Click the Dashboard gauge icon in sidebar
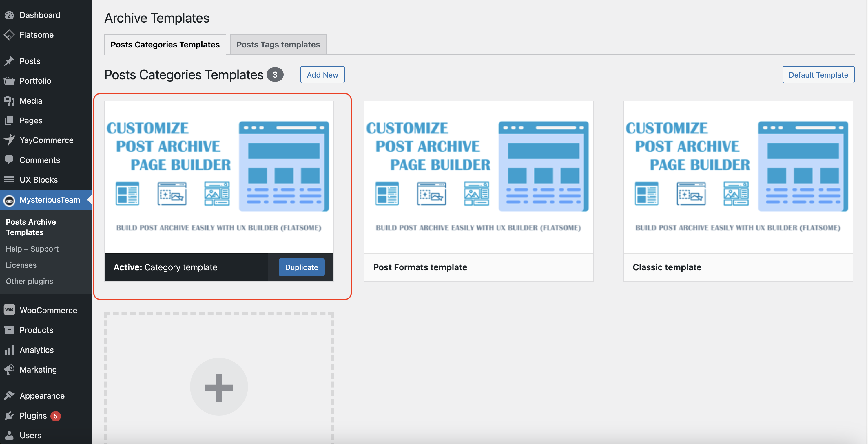This screenshot has width=868, height=444. 10,15
